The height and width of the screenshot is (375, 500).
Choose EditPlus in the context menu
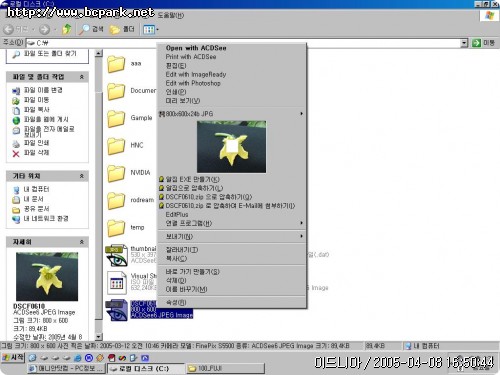(232, 214)
